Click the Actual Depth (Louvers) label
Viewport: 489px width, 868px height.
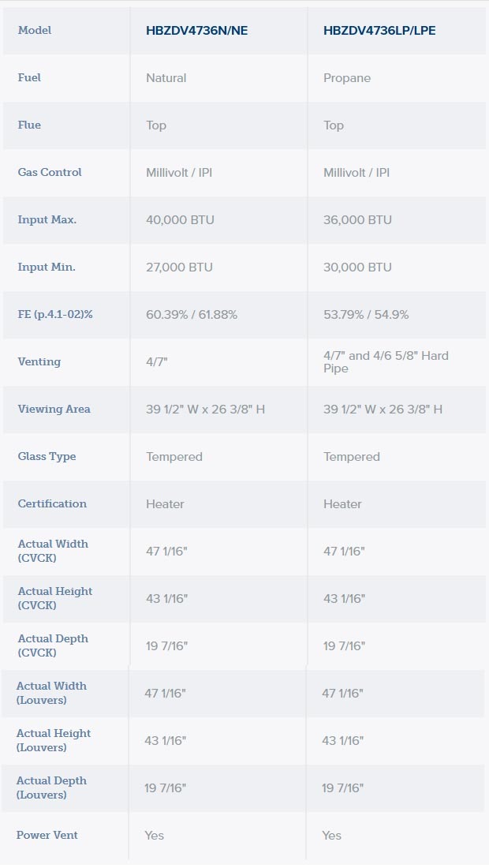pos(51,788)
